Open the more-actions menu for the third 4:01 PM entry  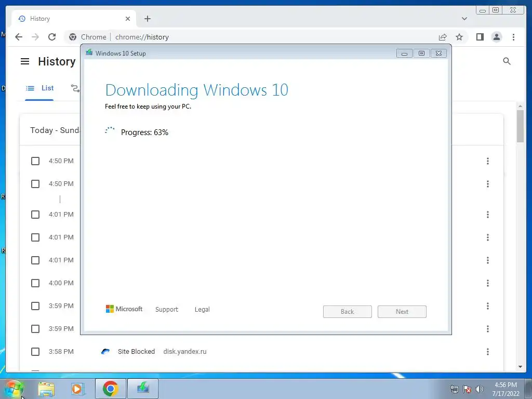pyautogui.click(x=487, y=260)
